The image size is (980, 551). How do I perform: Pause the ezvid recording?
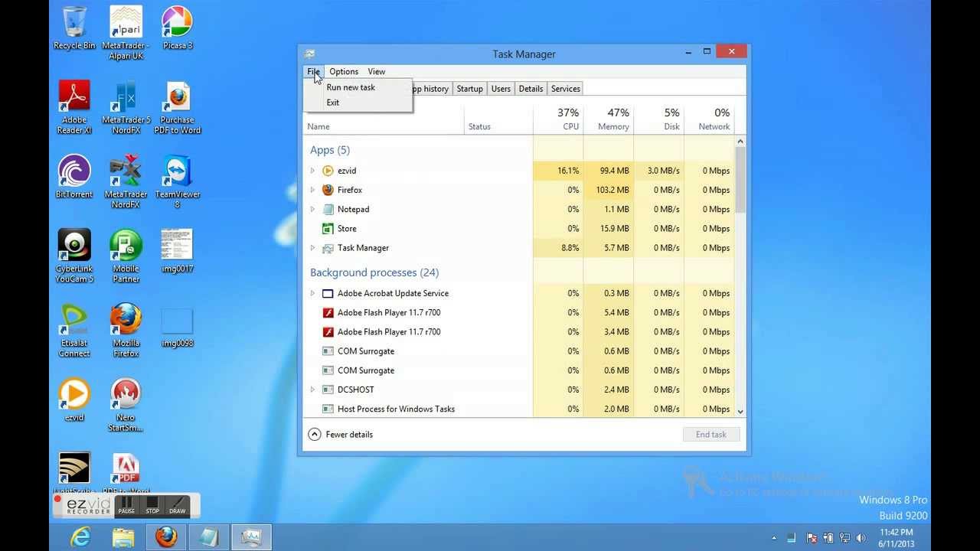(126, 505)
